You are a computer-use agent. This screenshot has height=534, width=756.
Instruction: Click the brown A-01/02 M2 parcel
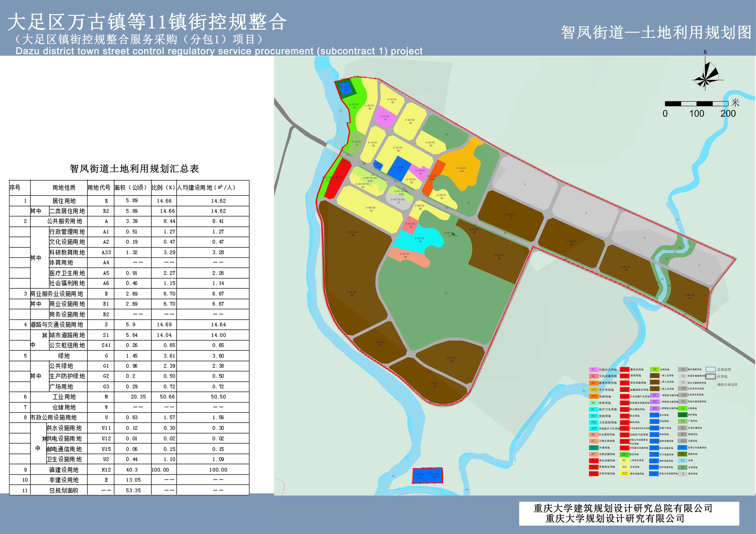pyautogui.click(x=352, y=234)
